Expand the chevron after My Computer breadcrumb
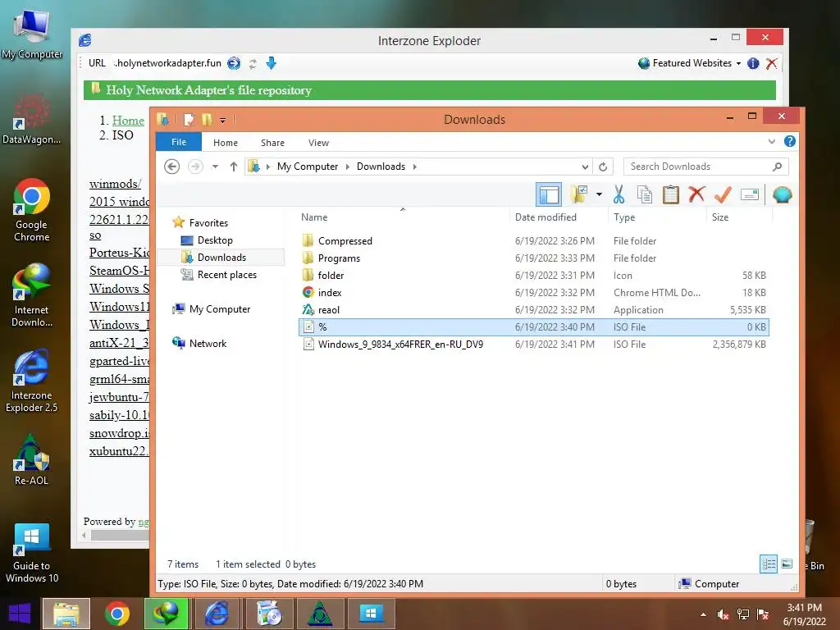Viewport: 840px width, 630px height. [x=347, y=167]
